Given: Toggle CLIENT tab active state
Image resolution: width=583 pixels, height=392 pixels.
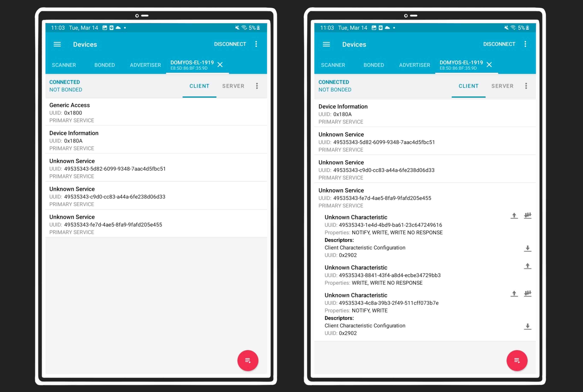Looking at the screenshot, I should [x=199, y=86].
